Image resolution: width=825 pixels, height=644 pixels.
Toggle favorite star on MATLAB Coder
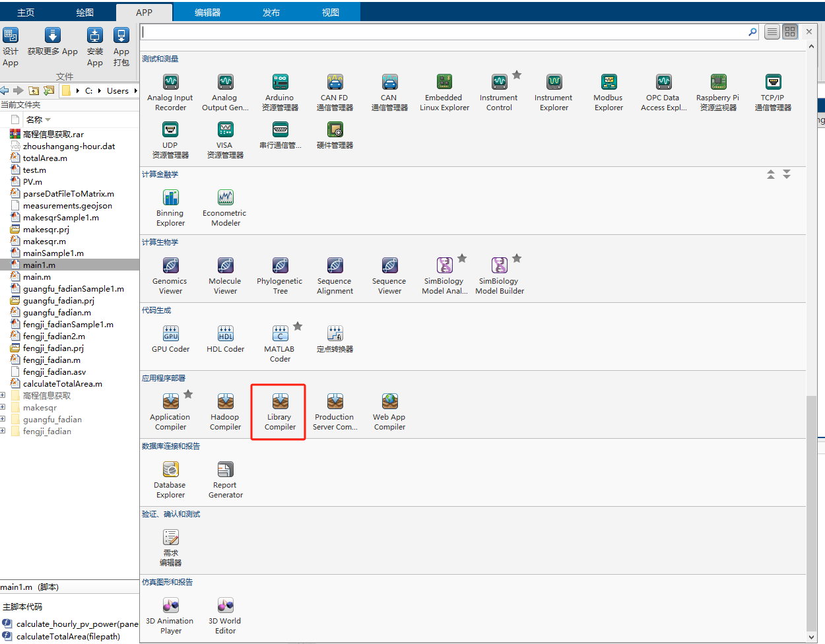pyautogui.click(x=298, y=326)
